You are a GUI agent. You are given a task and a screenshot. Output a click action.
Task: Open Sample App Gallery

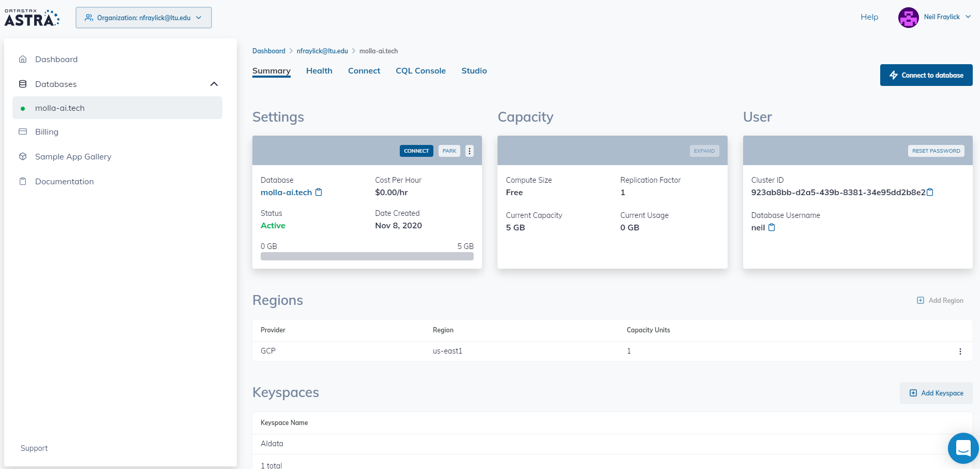point(73,156)
